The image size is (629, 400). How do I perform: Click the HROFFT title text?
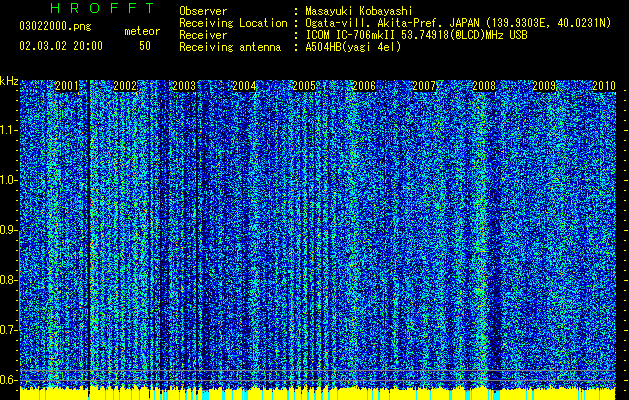103,8
